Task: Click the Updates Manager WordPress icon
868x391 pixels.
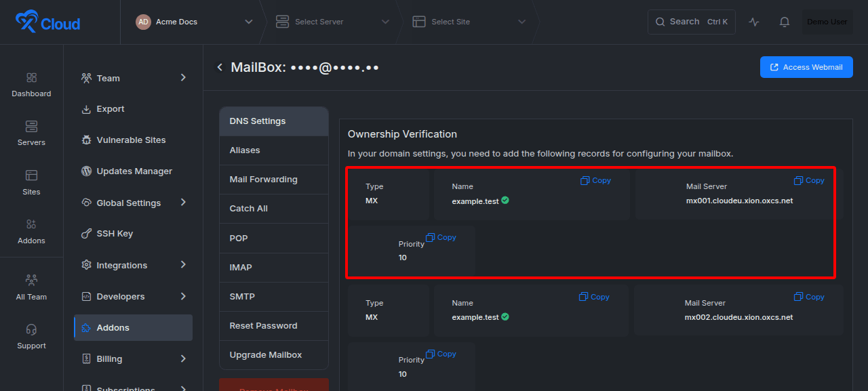Action: 86,171
